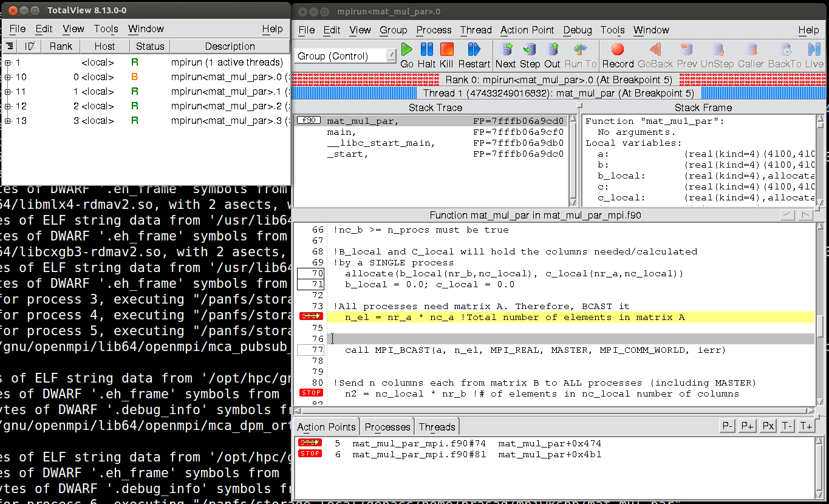The image size is (829, 504).
Task: Toggle the breakpoint arrow at line 74
Action: [310, 316]
